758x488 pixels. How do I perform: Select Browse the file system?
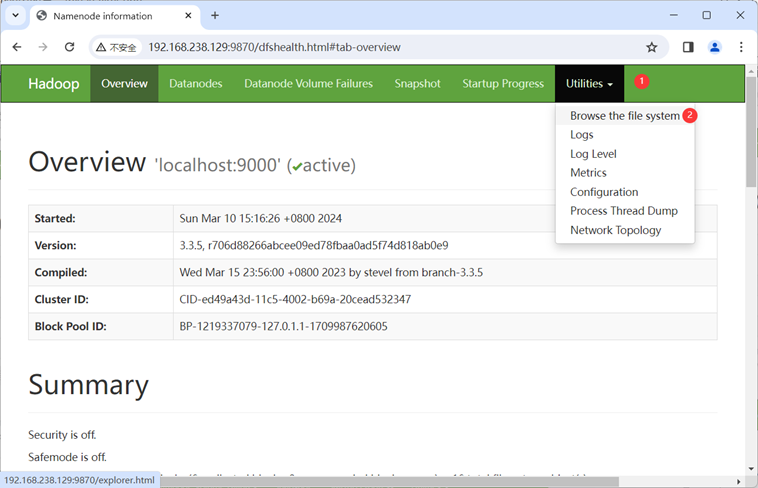[625, 116]
